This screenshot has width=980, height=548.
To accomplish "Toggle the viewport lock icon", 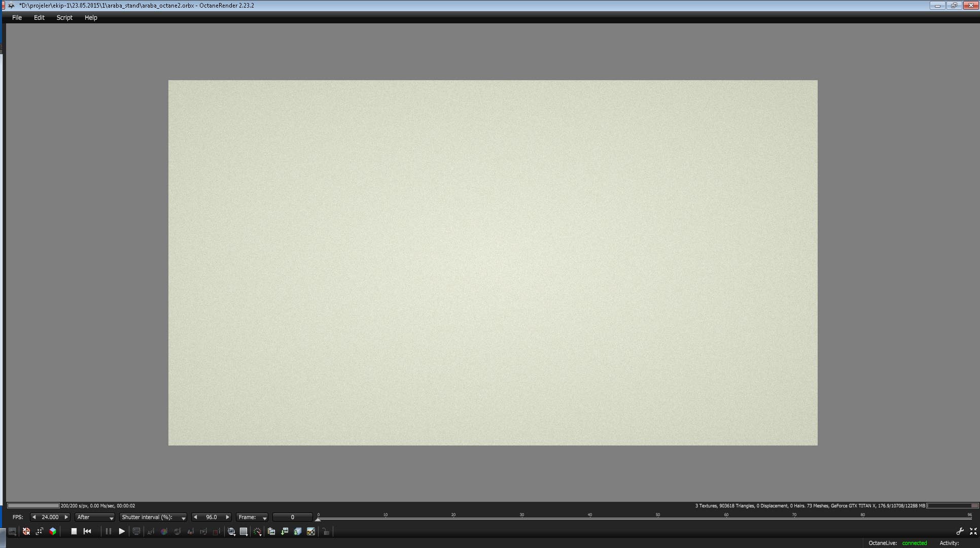I will point(326,531).
